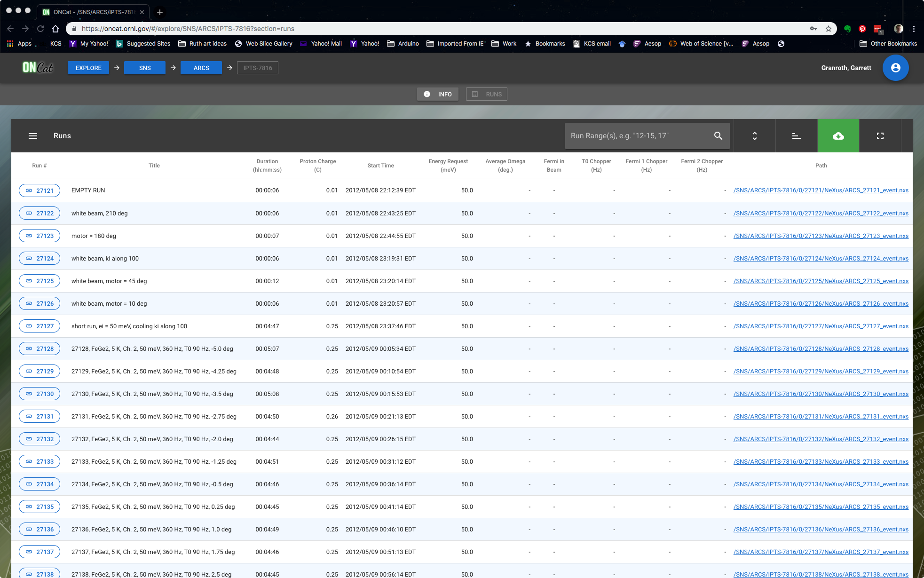The width and height of the screenshot is (924, 578).
Task: Click the ONCat logo
Action: pyautogui.click(x=38, y=68)
